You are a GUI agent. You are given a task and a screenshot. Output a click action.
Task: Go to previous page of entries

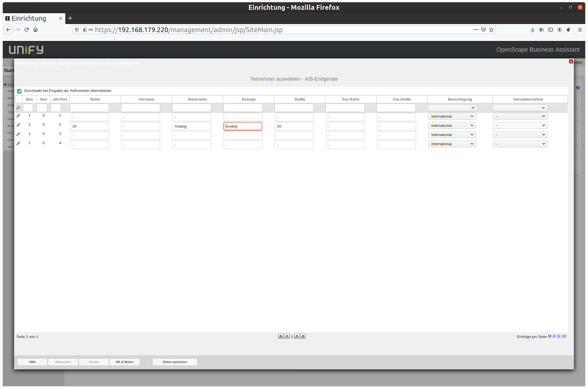[287, 336]
